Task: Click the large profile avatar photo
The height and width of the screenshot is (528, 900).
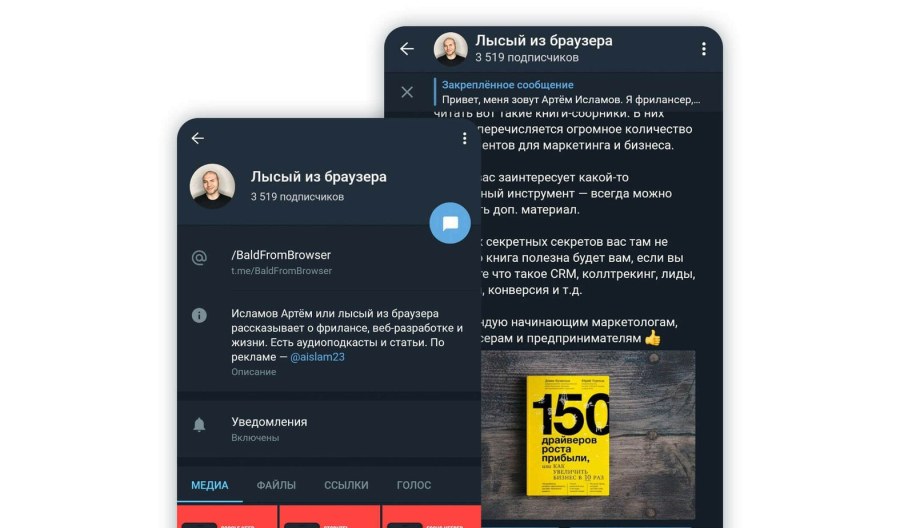Action: pyautogui.click(x=212, y=185)
